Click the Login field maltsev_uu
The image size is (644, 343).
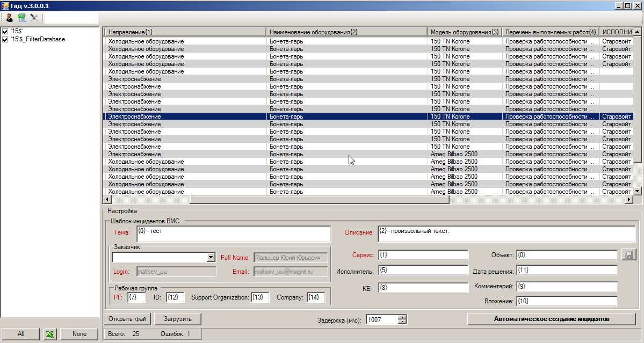176,272
